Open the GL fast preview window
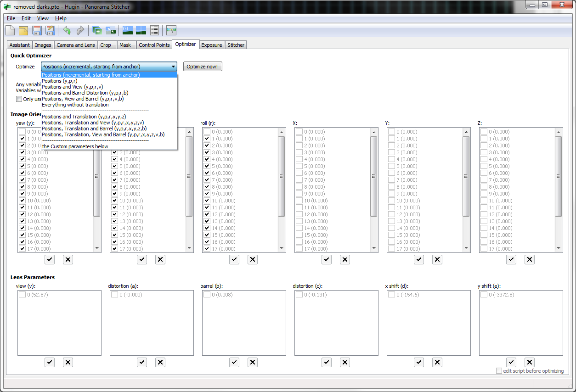The height and width of the screenshot is (392, 576). pyautogui.click(x=127, y=31)
